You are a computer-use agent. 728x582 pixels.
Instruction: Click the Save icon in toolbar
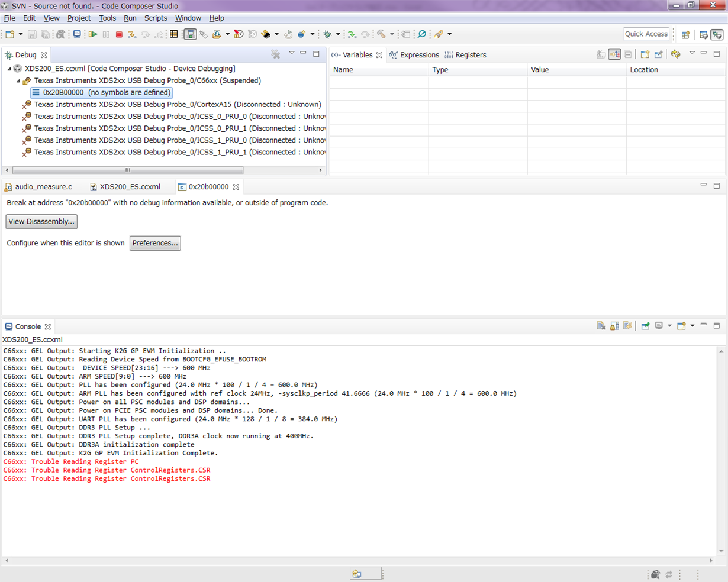(32, 34)
